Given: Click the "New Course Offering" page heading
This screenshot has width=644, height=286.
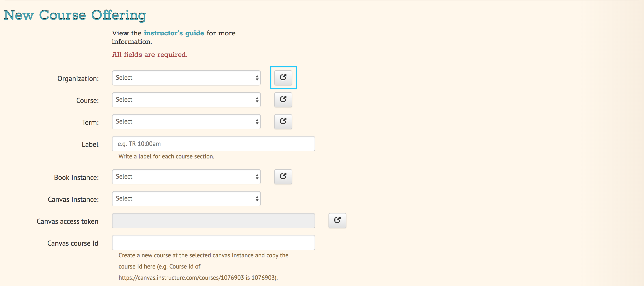Looking at the screenshot, I should click(x=75, y=15).
